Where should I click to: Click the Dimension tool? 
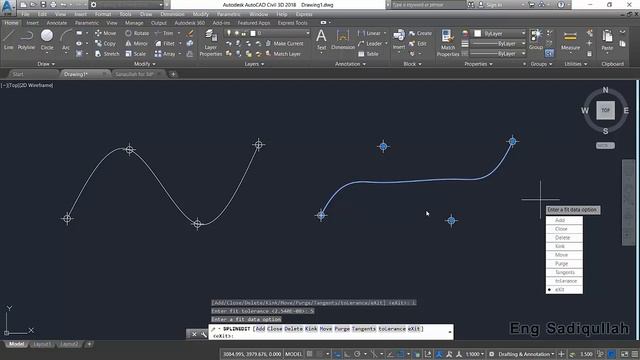pyautogui.click(x=343, y=40)
